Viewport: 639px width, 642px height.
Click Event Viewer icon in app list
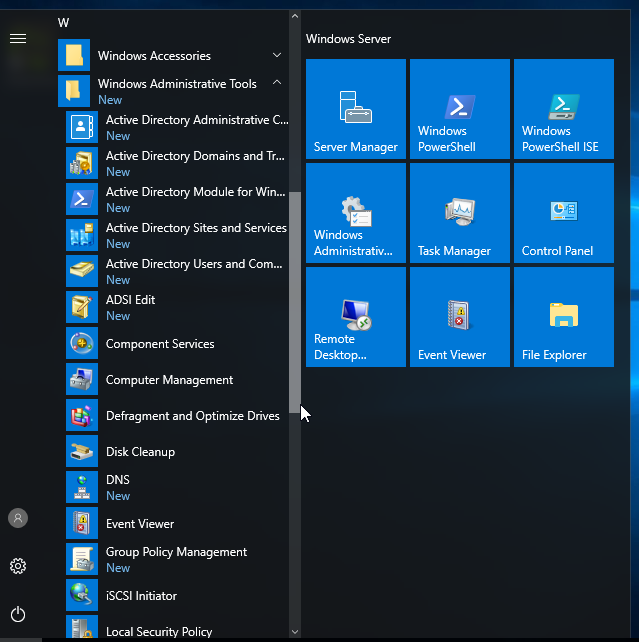pos(82,523)
